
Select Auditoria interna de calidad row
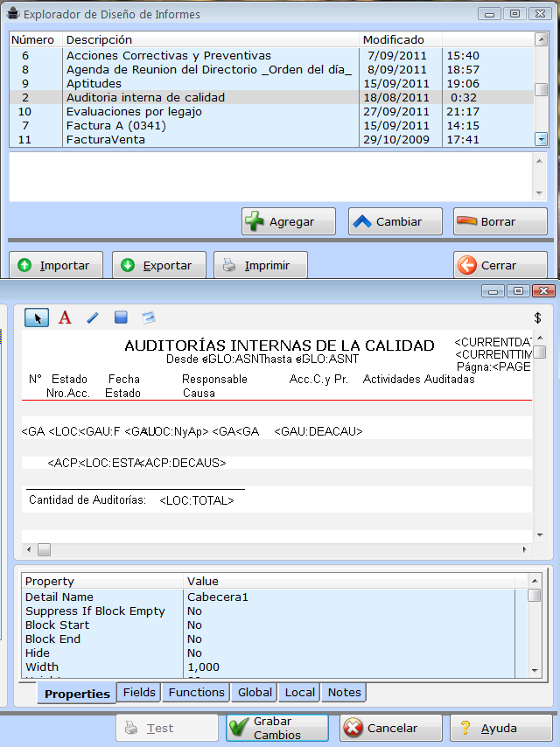click(271, 98)
